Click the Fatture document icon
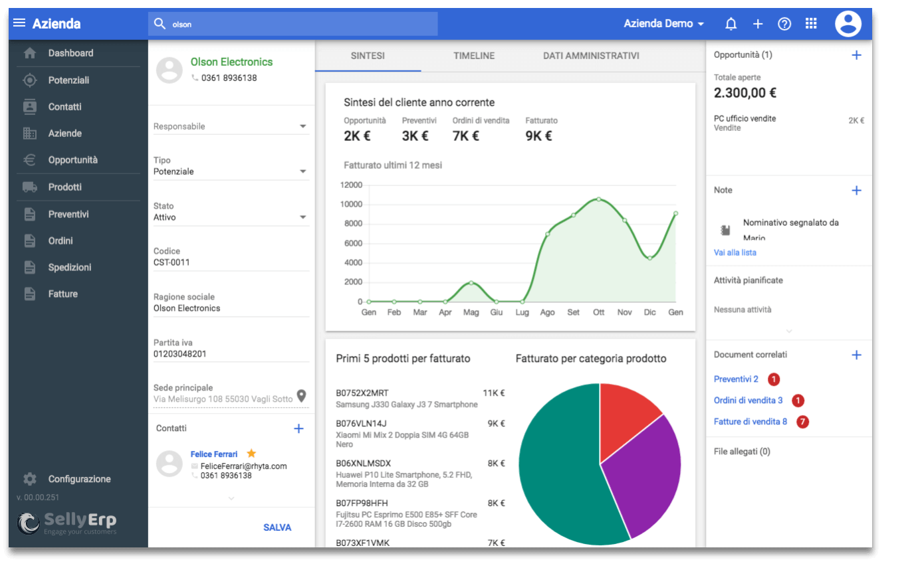Screen dimensions: 924x562 coord(30,294)
